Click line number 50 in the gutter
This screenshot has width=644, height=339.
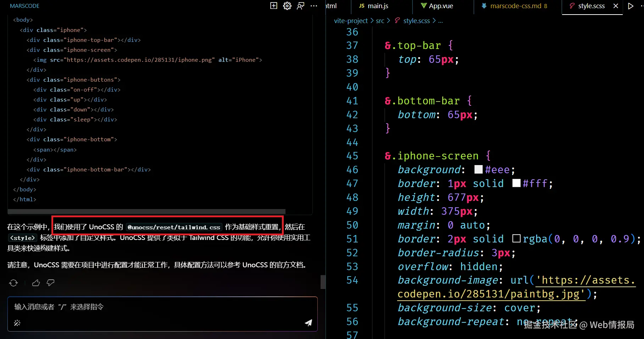pos(352,225)
